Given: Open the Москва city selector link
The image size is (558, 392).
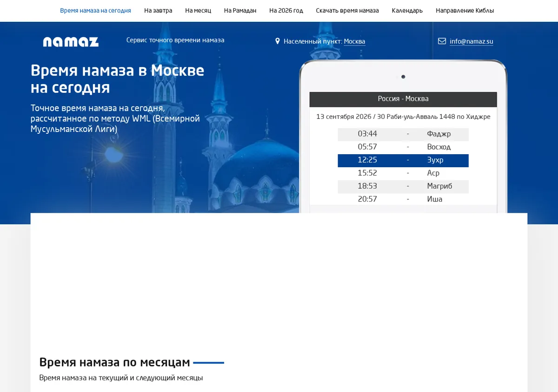Looking at the screenshot, I should (x=354, y=41).
